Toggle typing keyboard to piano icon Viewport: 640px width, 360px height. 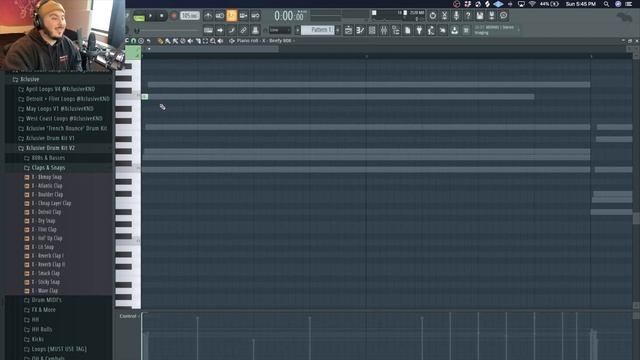tap(208, 30)
